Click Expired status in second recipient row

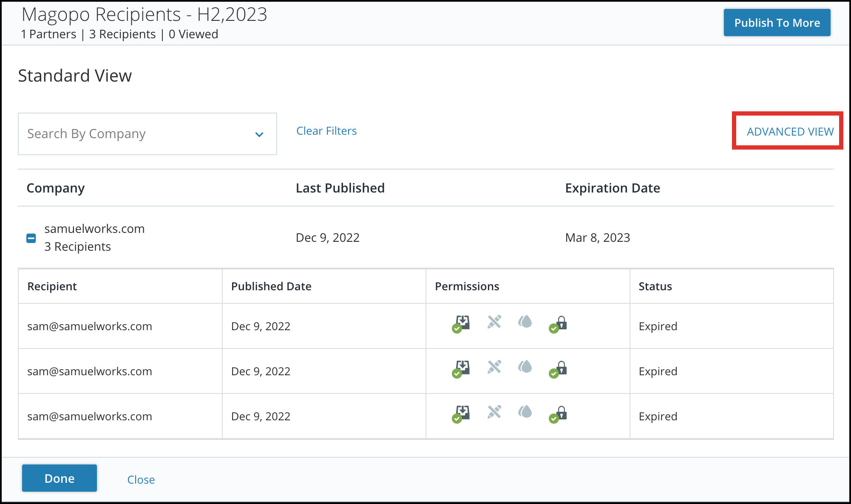pos(658,371)
